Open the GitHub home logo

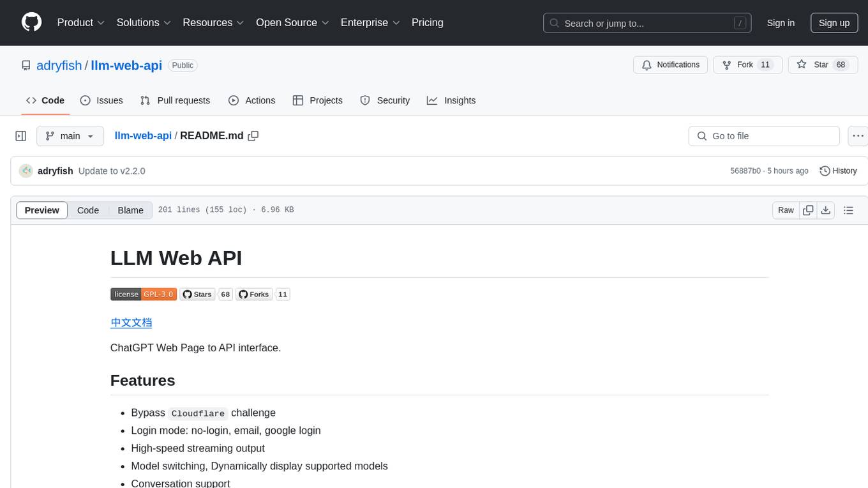31,22
